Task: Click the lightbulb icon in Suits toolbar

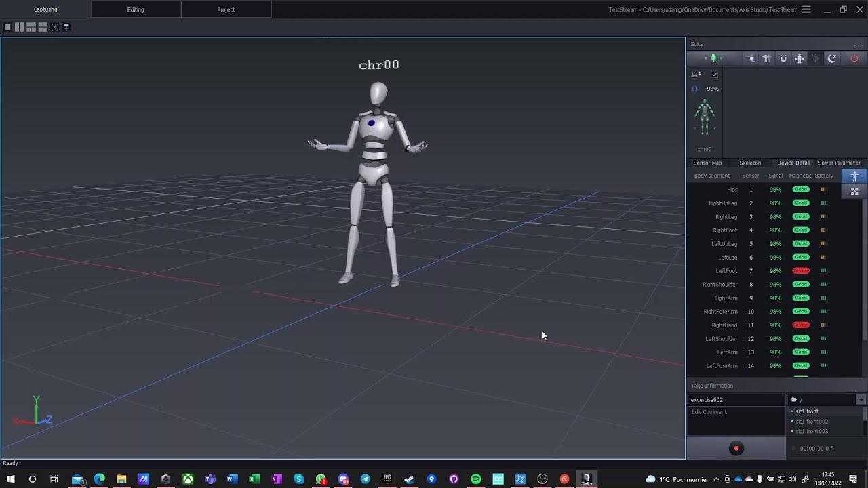Action: click(816, 58)
